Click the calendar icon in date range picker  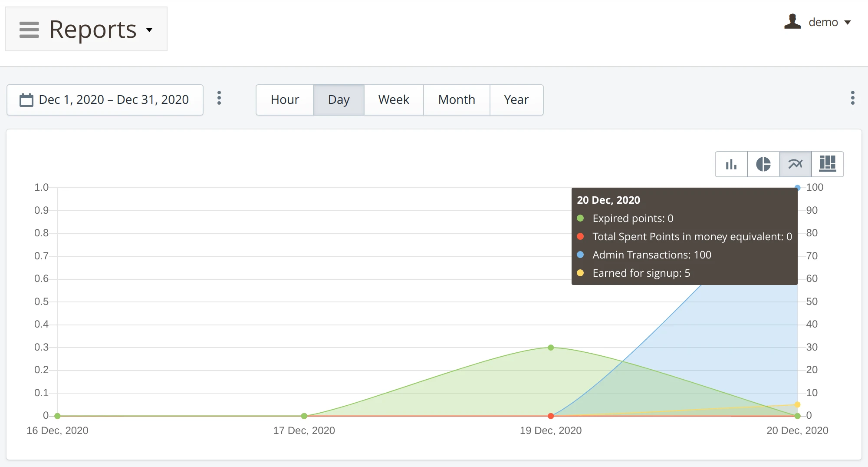pos(27,99)
